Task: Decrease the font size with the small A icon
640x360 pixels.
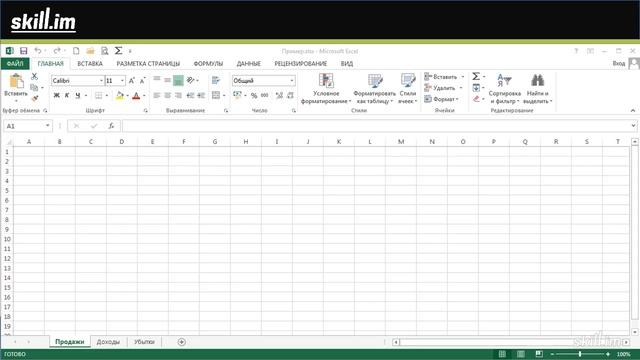Action: tap(142, 80)
